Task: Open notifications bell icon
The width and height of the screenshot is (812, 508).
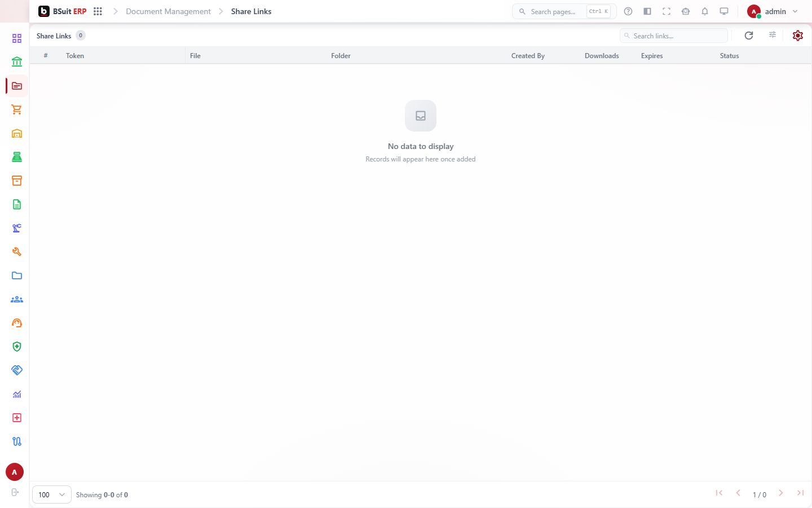Action: pos(705,11)
